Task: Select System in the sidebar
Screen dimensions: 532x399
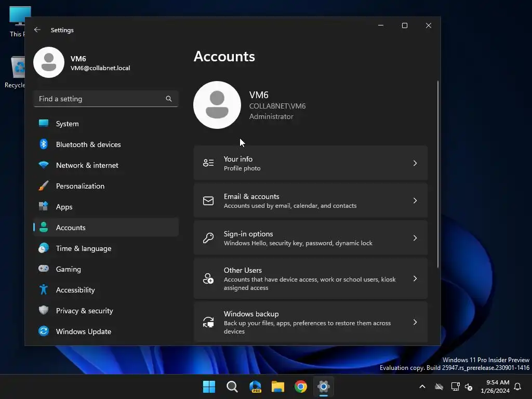Action: pos(106,124)
